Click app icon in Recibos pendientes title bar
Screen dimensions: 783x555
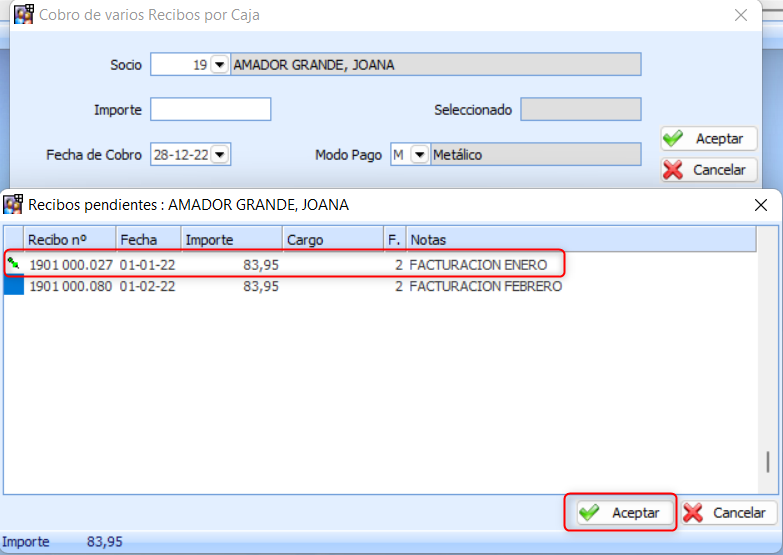coord(13,204)
